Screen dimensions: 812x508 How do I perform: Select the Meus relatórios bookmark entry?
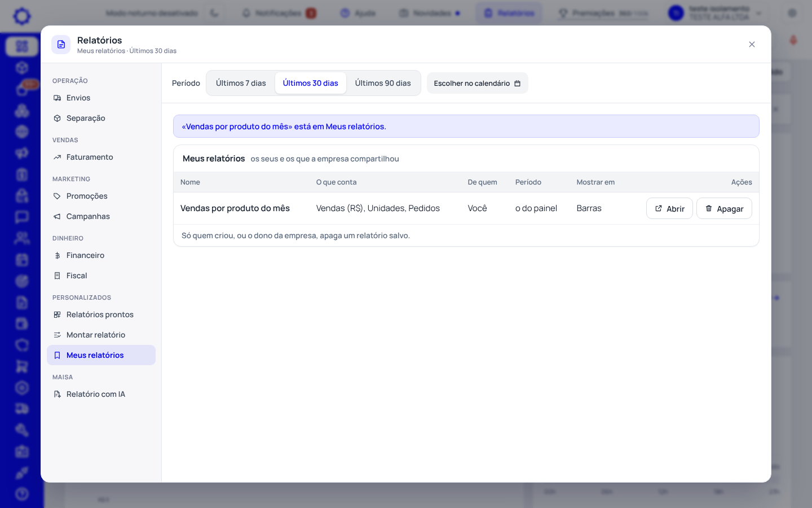[x=101, y=355]
